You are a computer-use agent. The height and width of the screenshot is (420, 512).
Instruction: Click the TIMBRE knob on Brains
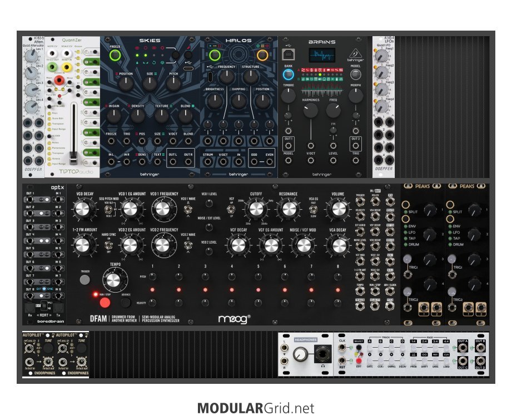coord(288,96)
